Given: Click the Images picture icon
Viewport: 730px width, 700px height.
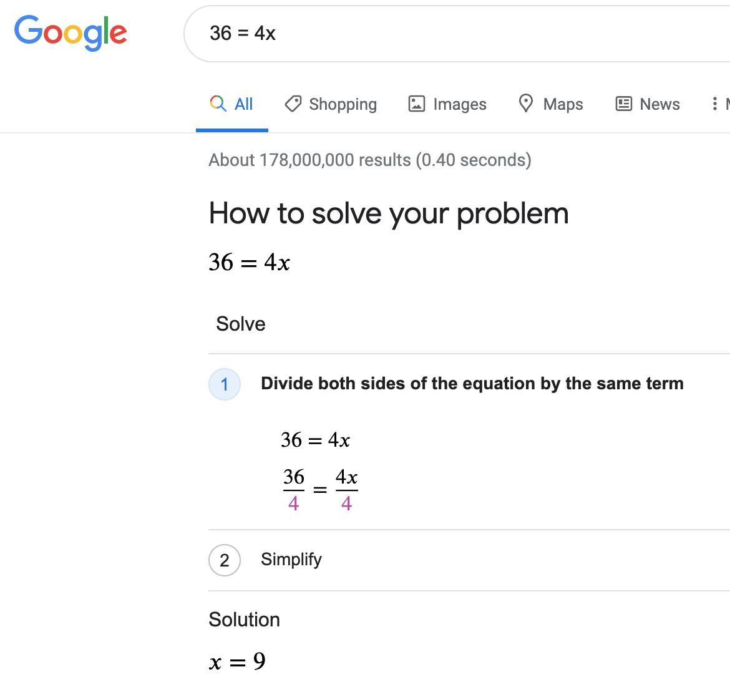Looking at the screenshot, I should (x=416, y=104).
